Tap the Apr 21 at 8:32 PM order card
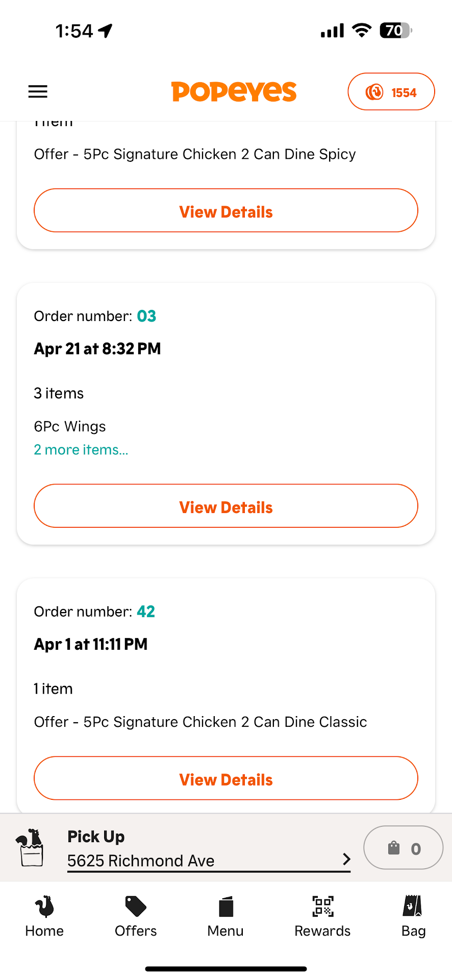The image size is (452, 980). pyautogui.click(x=97, y=349)
